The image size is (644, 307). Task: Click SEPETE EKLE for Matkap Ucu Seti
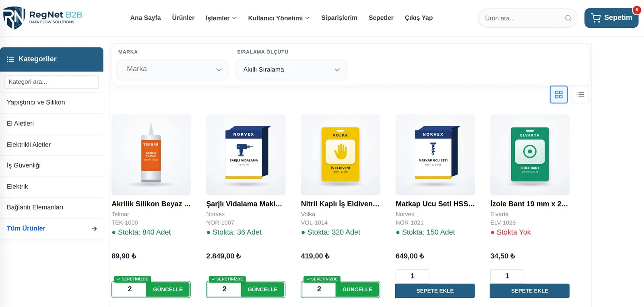pos(435,291)
